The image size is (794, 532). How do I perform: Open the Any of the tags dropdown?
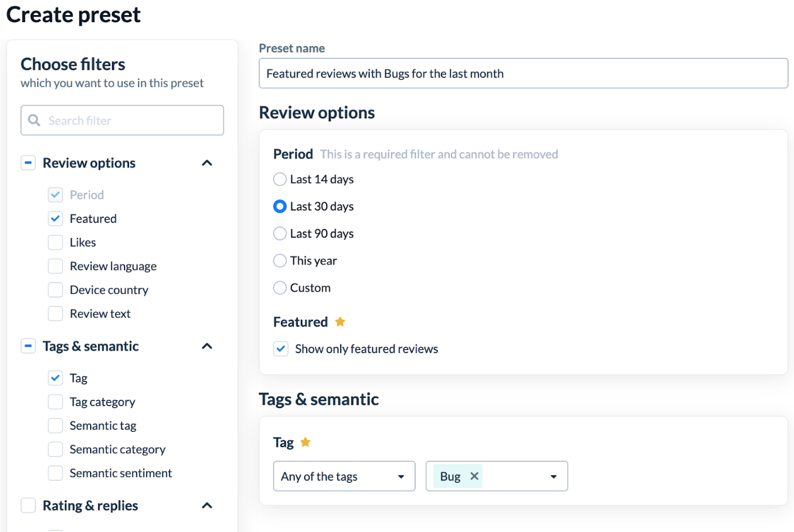(x=344, y=476)
